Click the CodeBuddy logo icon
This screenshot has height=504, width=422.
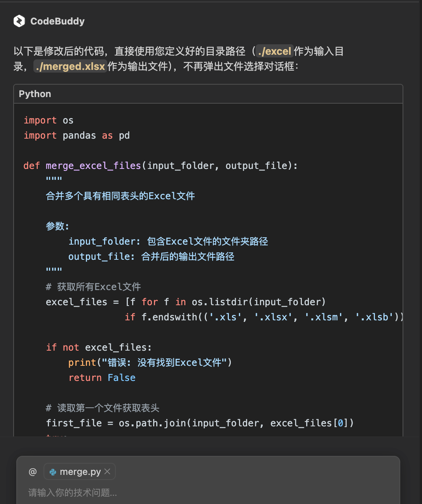(19, 21)
